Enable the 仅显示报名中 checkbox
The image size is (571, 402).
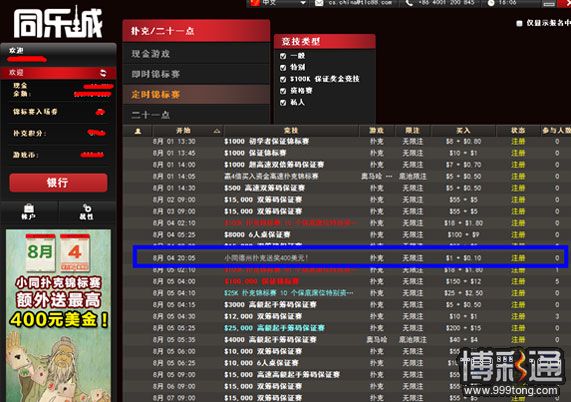(519, 23)
